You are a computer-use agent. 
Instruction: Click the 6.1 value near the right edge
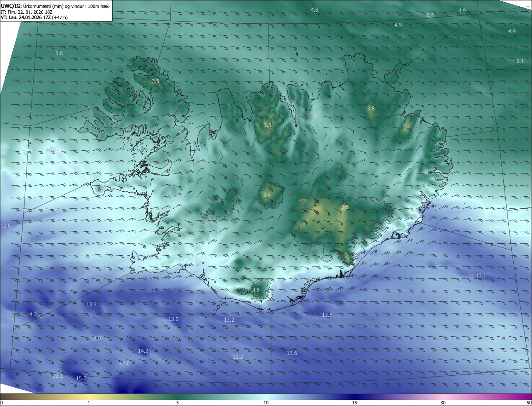tap(520, 61)
